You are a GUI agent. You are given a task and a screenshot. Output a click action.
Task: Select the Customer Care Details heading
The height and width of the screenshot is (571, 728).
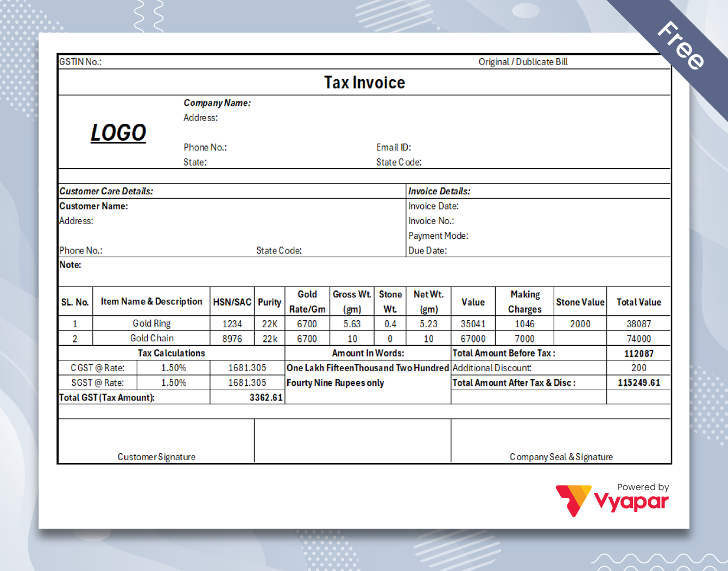point(106,191)
